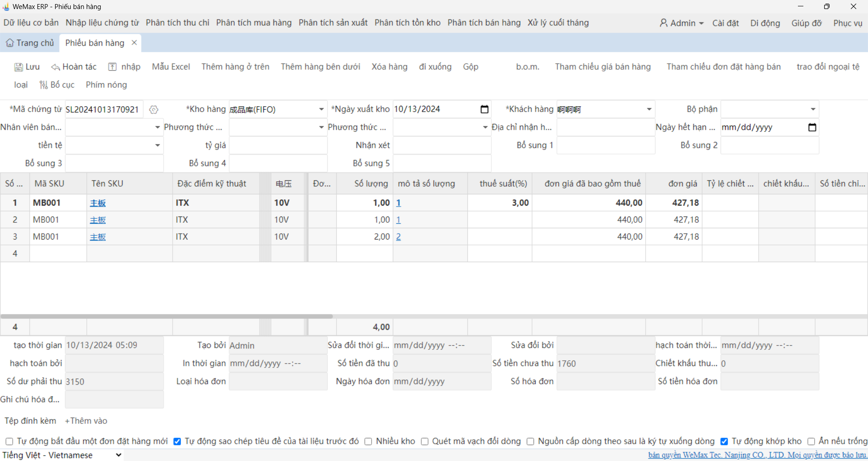Go to Trang chủ home tab
The image size is (868, 461).
30,43
